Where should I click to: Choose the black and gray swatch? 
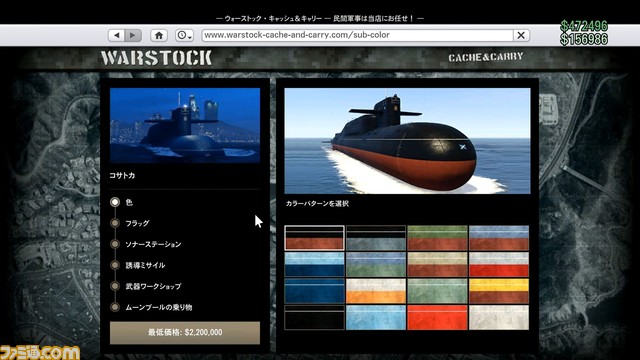(376, 238)
